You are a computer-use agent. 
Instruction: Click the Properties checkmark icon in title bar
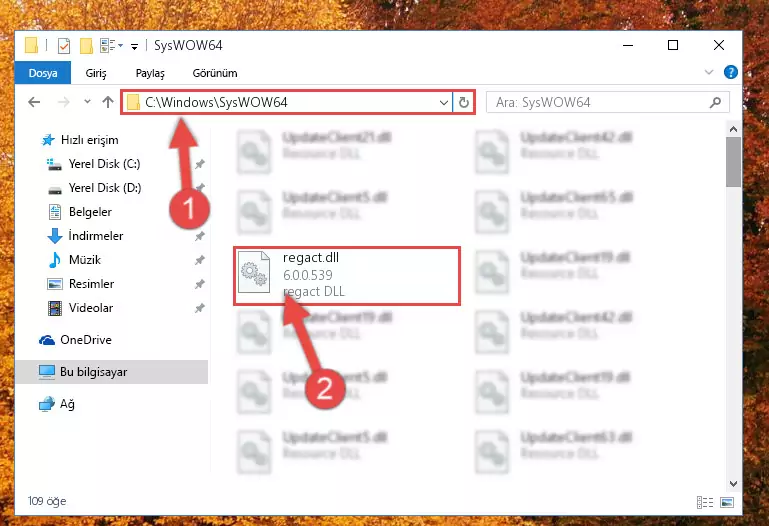tap(64, 46)
